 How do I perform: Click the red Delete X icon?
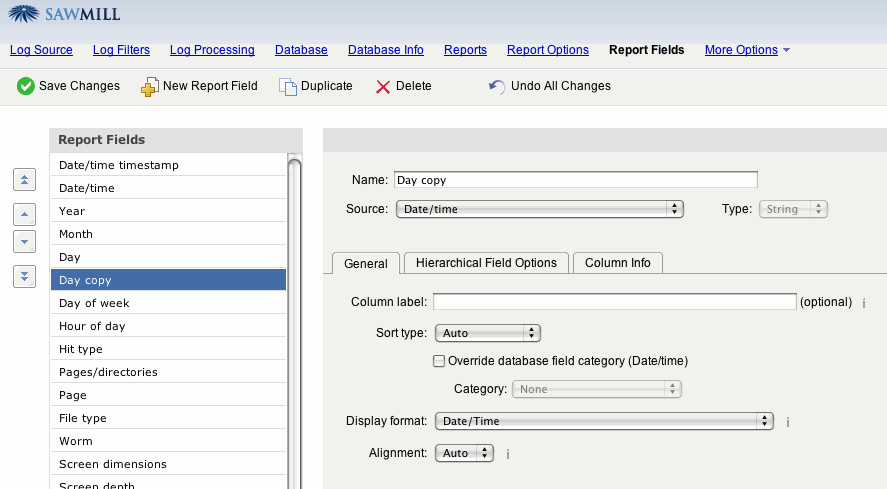[x=383, y=87]
